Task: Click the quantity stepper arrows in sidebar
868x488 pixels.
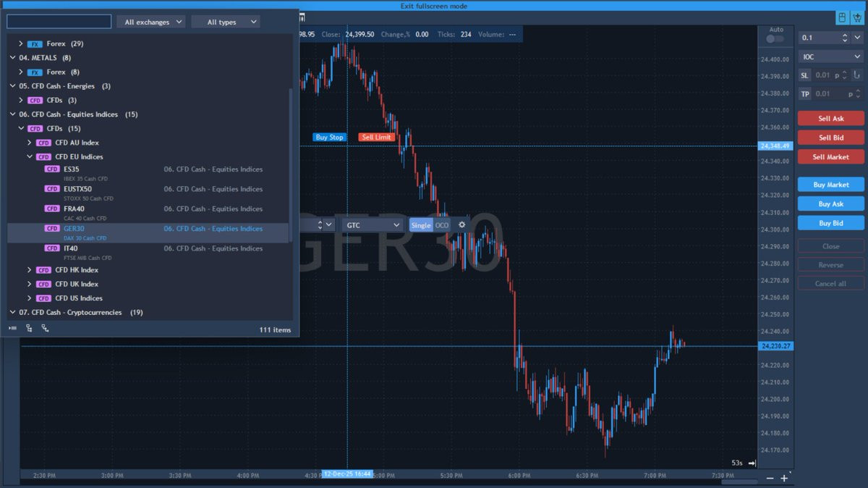Action: (x=845, y=38)
